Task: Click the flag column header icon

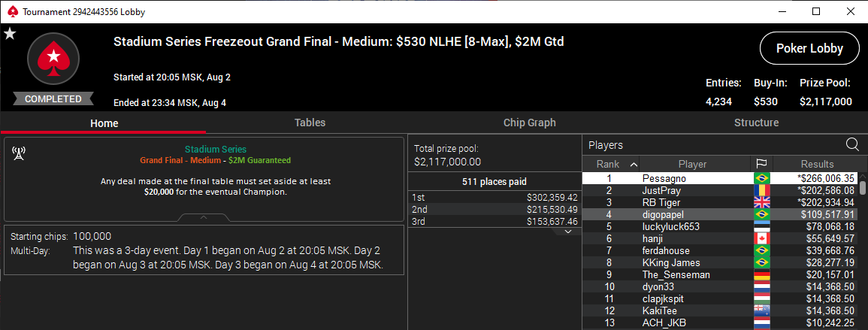Action: click(763, 164)
